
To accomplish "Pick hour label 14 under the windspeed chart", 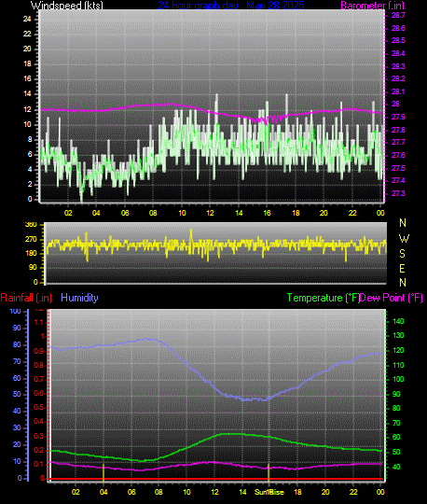I will pos(239,213).
